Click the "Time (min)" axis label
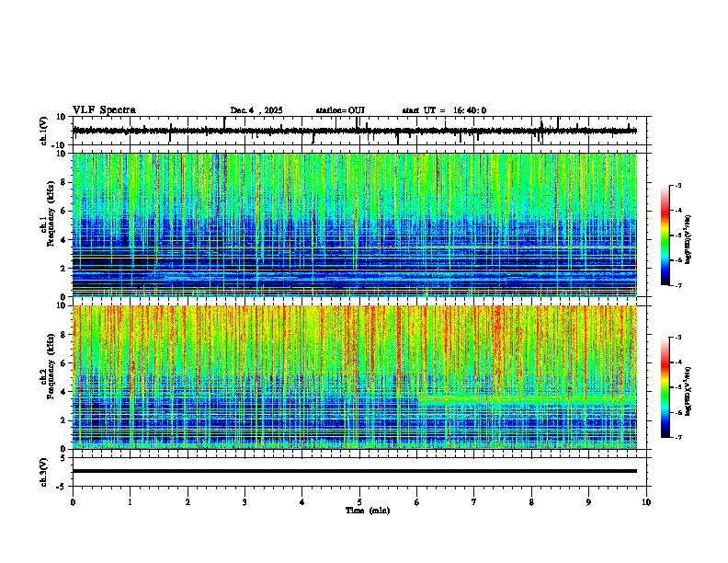 coord(368,511)
